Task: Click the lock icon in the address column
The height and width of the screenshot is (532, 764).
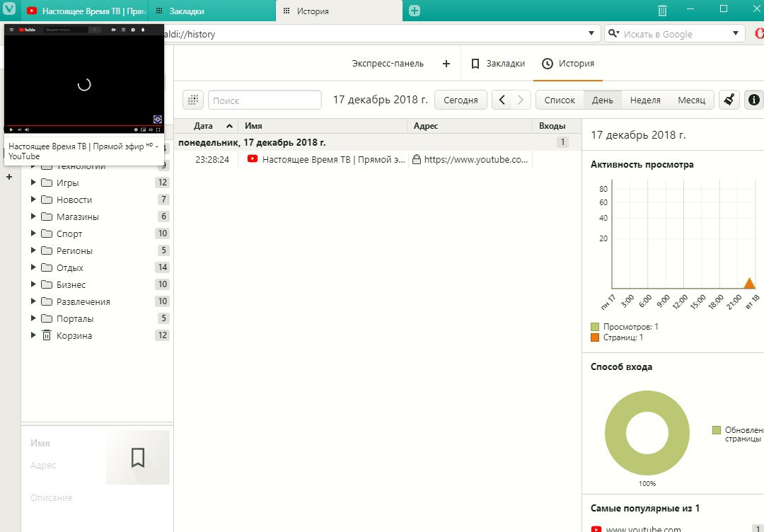Action: [x=416, y=158]
